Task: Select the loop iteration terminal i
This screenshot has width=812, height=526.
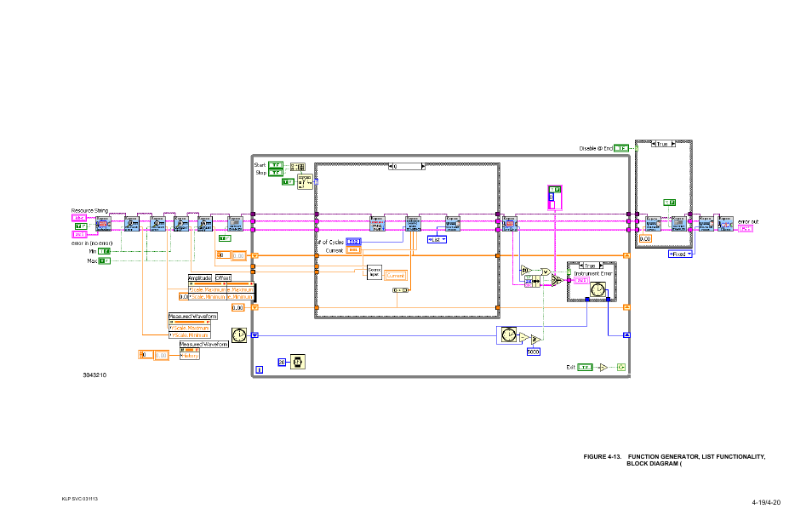Action: click(260, 369)
